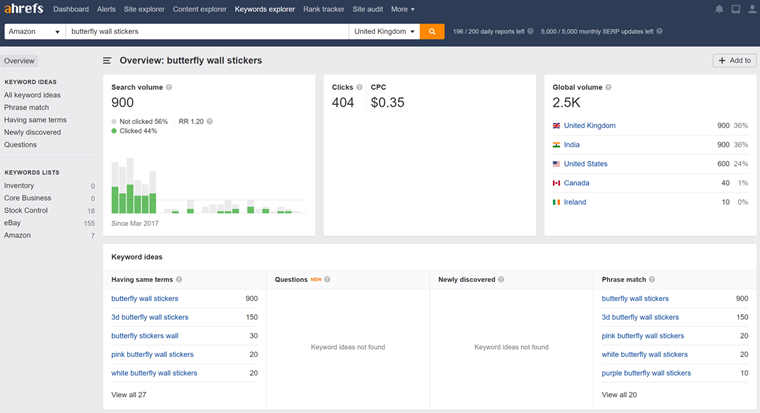Open pink butterfly wall stickers in Phrase match
The height and width of the screenshot is (413, 760).
pyautogui.click(x=643, y=336)
